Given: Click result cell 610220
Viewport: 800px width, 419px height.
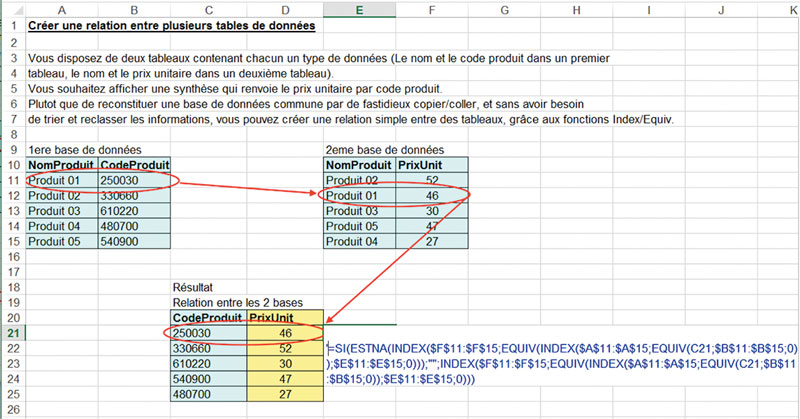Looking at the screenshot, I should tap(209, 364).
